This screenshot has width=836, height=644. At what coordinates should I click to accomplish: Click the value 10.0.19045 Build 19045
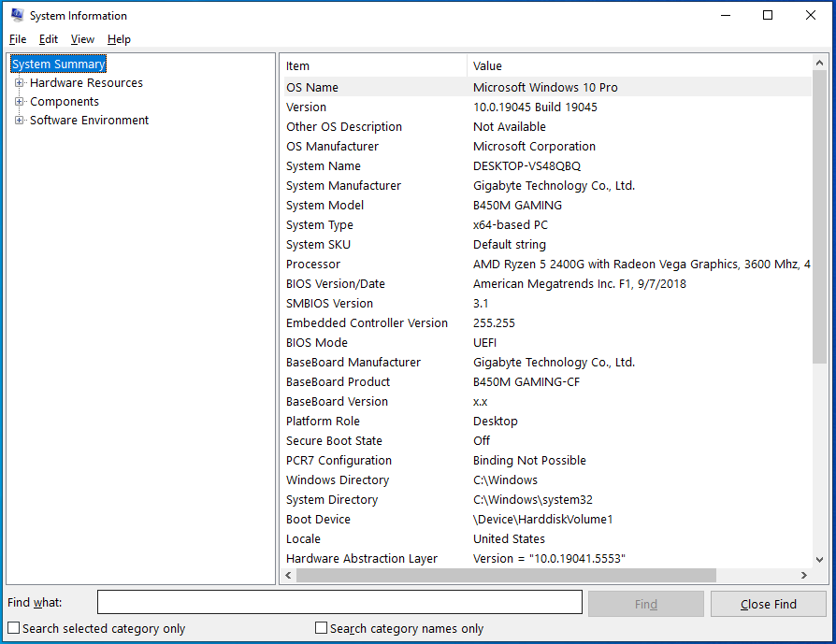(535, 107)
